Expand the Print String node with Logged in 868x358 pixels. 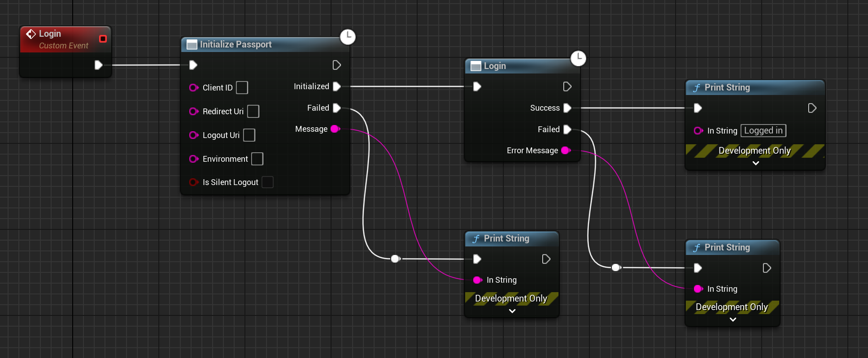tap(755, 163)
